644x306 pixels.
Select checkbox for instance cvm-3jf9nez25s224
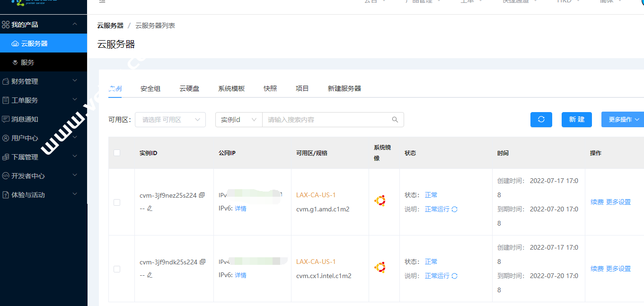coord(117,202)
